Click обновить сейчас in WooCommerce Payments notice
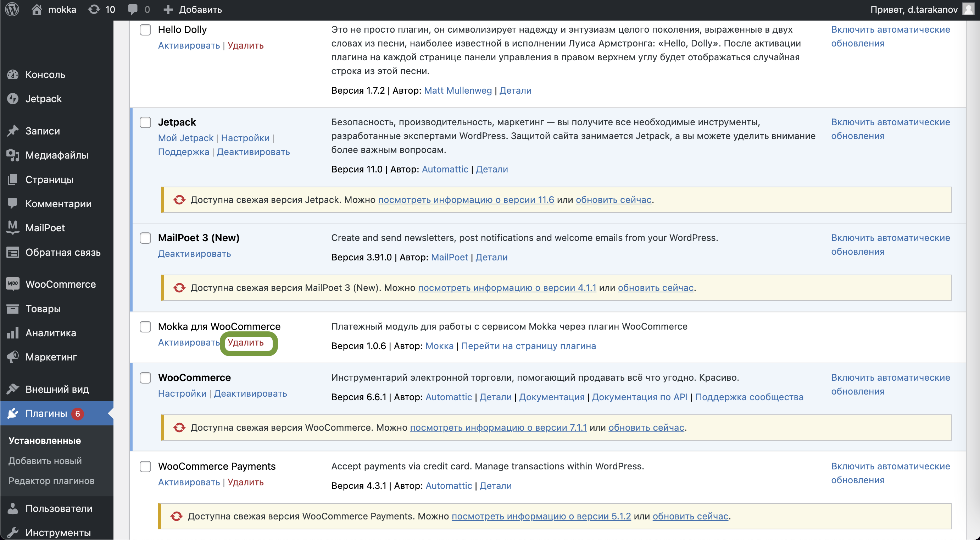This screenshot has width=980, height=540. pos(690,516)
